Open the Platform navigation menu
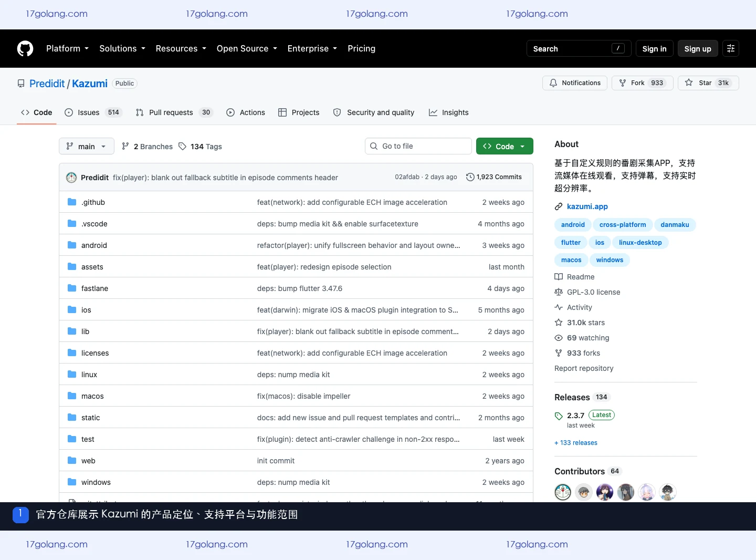Viewport: 756px width, 560px height. click(67, 48)
